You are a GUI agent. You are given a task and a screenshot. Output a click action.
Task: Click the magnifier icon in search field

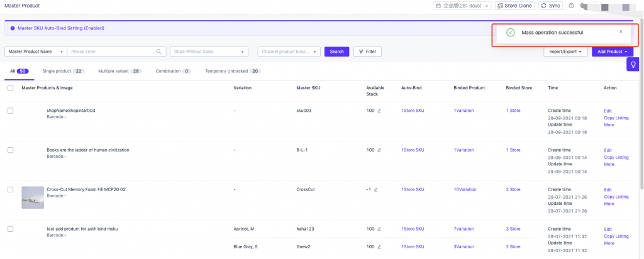click(x=160, y=52)
